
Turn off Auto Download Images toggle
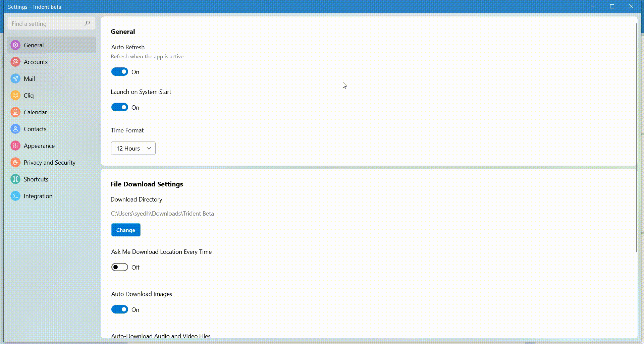pos(119,309)
